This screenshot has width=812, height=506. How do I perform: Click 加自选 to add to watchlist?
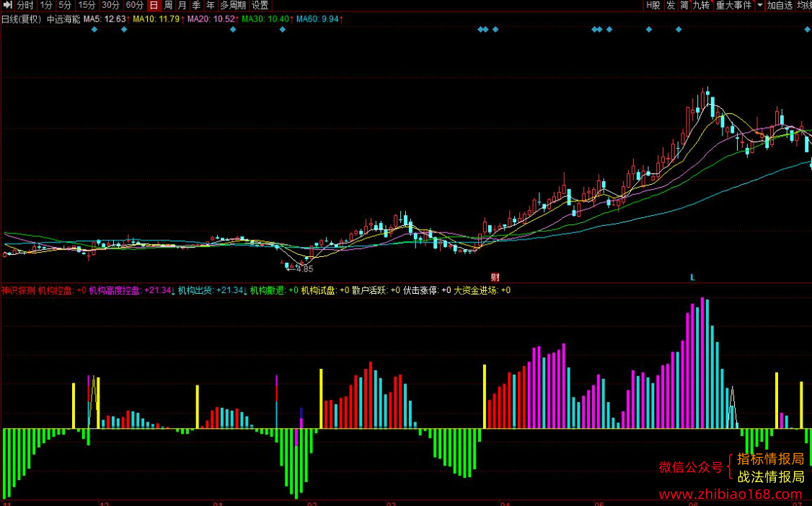pyautogui.click(x=780, y=5)
